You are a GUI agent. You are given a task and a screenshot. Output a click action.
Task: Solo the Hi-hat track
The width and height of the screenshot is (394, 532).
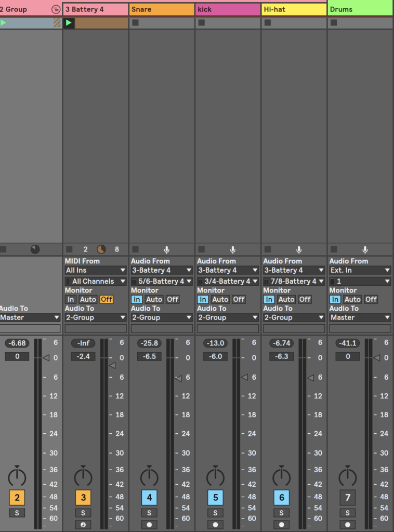coord(281,513)
